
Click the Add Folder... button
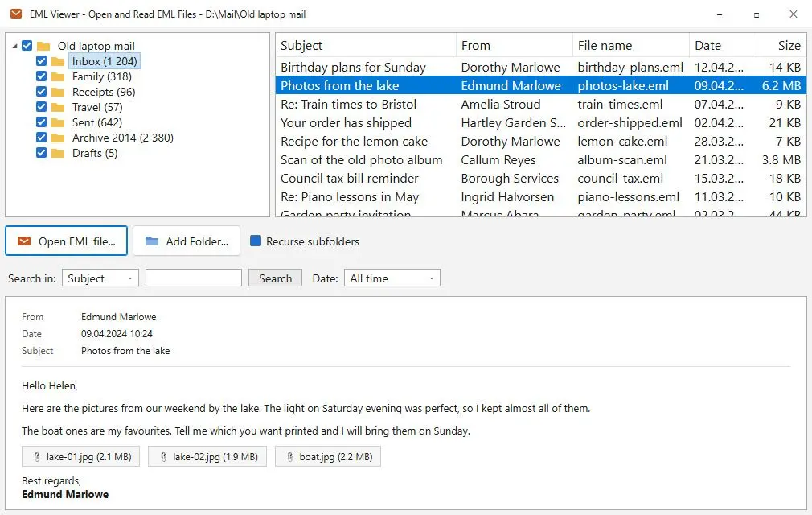point(187,241)
